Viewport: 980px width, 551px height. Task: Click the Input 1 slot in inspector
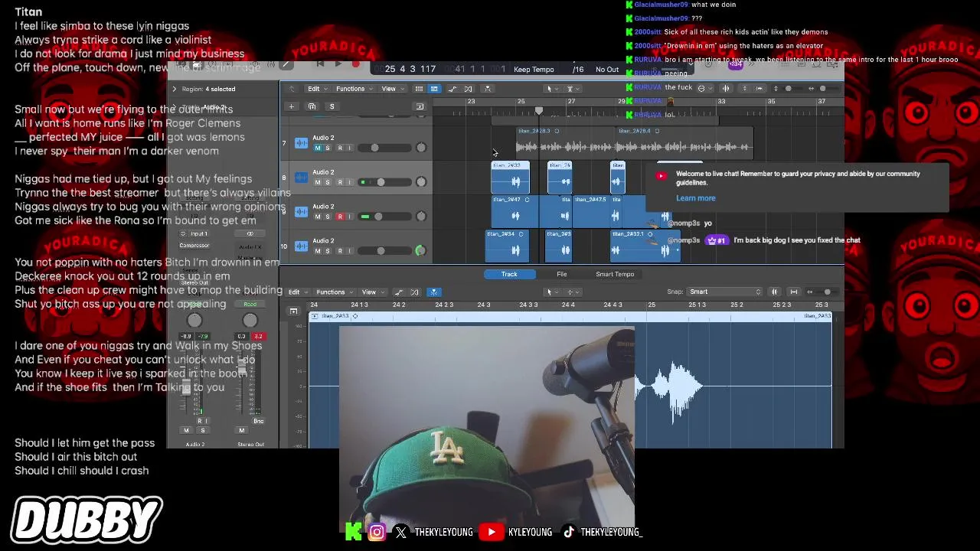(x=198, y=233)
